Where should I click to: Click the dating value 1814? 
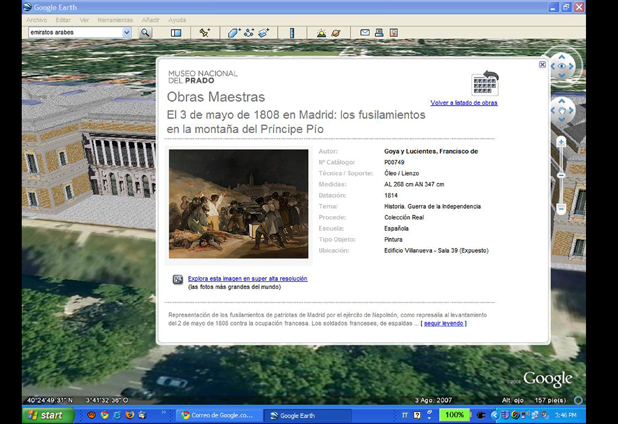click(x=391, y=195)
